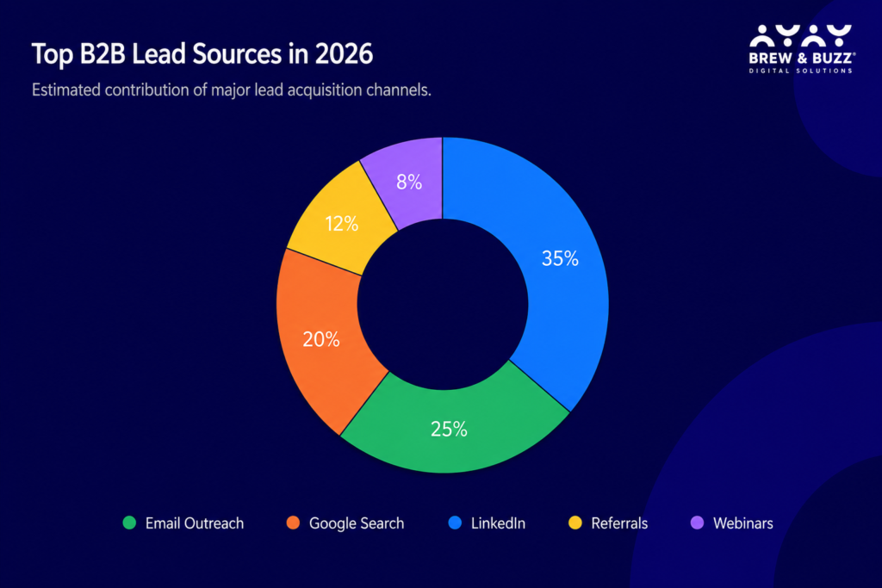Click the 'Webinars' legend label
882x588 pixels.
click(x=743, y=523)
